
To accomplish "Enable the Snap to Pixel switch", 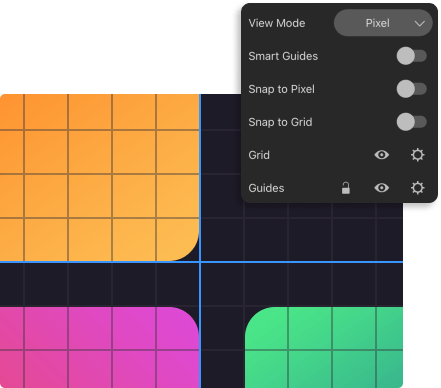I will 411,89.
